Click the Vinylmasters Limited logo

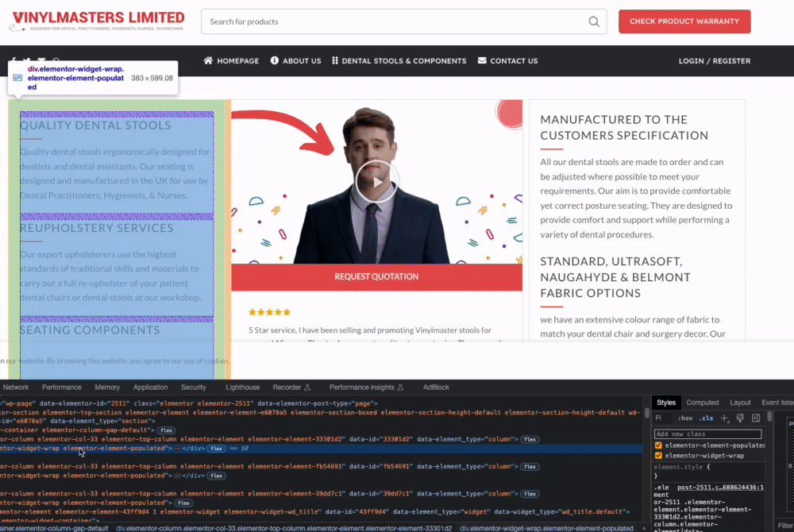click(x=98, y=21)
